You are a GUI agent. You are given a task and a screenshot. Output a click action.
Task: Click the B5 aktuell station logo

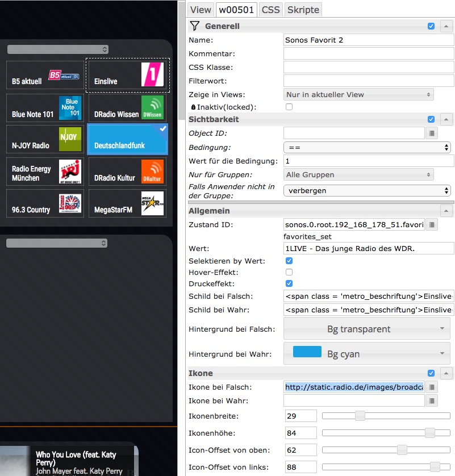[x=64, y=76]
